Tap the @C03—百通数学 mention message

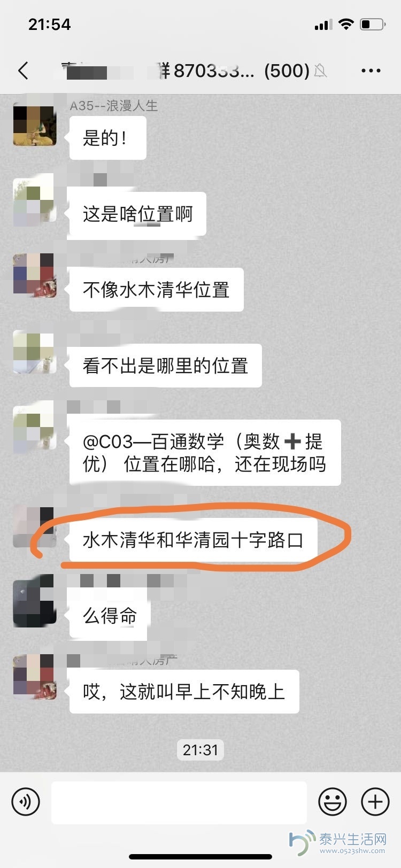(x=205, y=453)
